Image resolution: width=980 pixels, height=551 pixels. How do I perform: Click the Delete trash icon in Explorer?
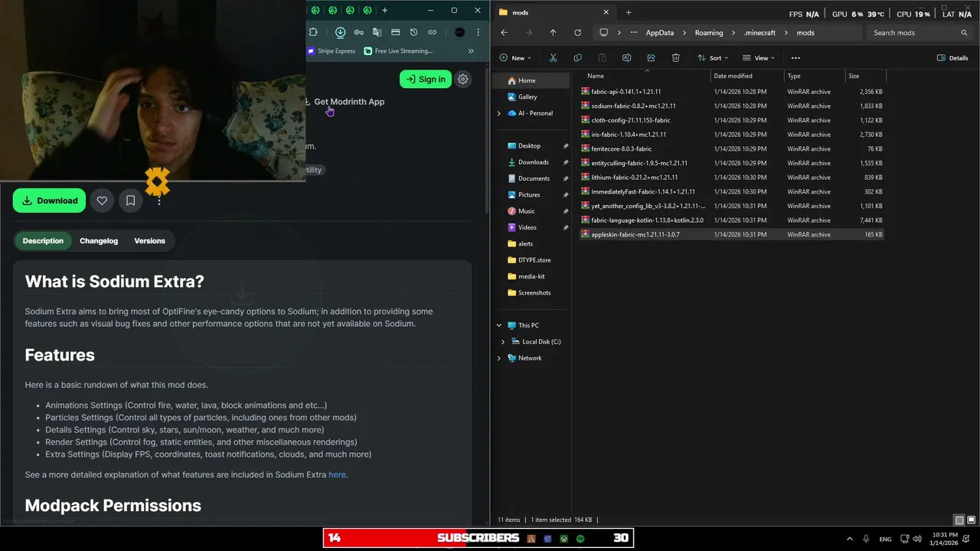(x=675, y=57)
